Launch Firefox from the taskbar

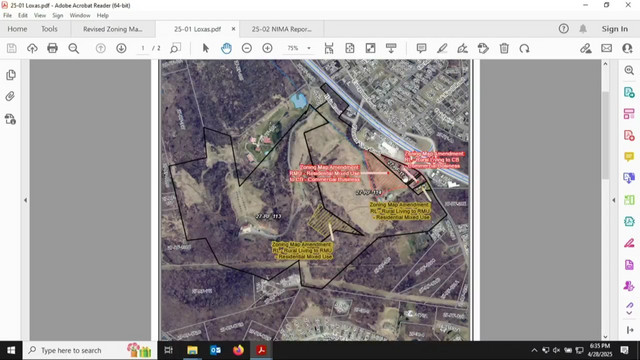point(238,350)
